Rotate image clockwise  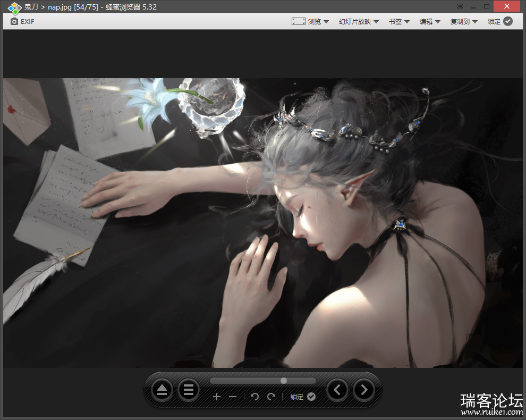271,397
